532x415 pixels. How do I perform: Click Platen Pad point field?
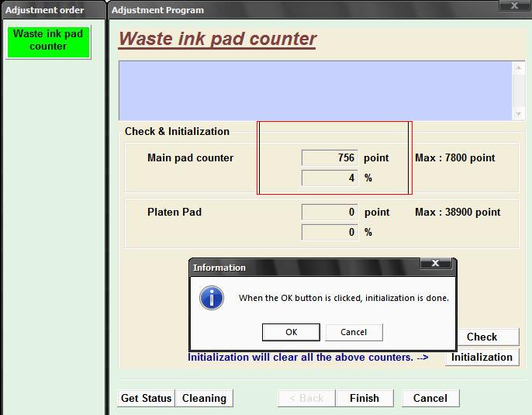pos(330,212)
